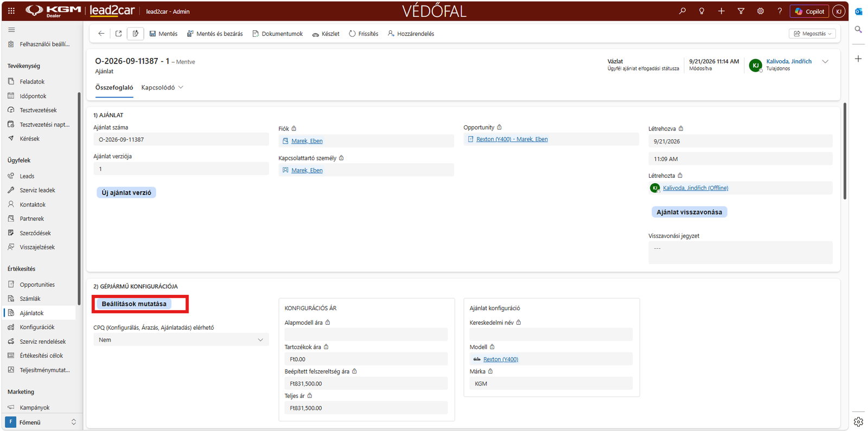Open the settings gear in top bar
The width and height of the screenshot is (868, 431).
point(761,11)
